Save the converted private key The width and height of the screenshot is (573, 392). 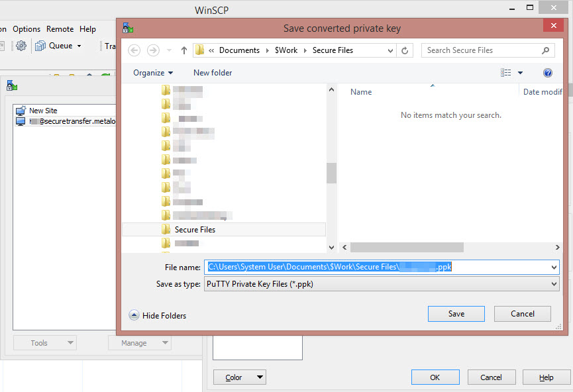tap(456, 314)
